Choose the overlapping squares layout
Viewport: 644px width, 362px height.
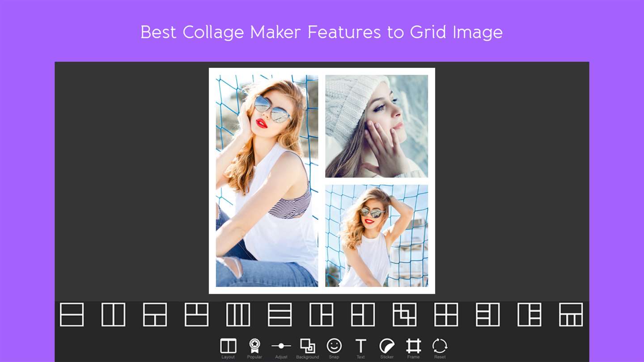click(404, 315)
